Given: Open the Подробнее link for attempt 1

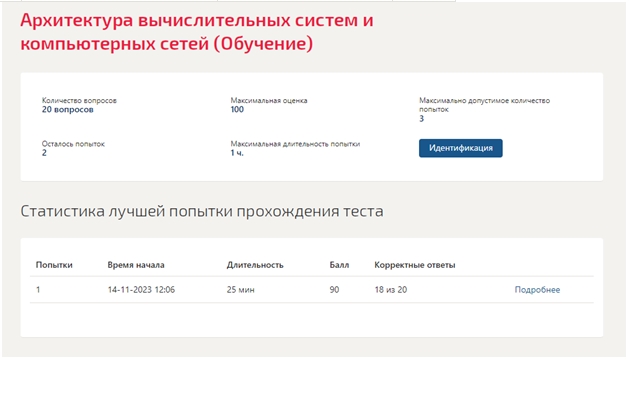Looking at the screenshot, I should point(537,290).
